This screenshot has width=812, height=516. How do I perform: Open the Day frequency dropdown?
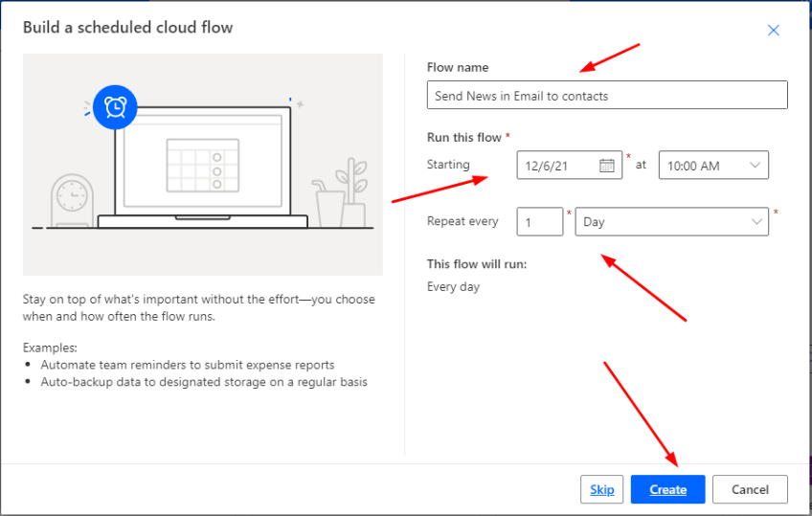(x=670, y=222)
